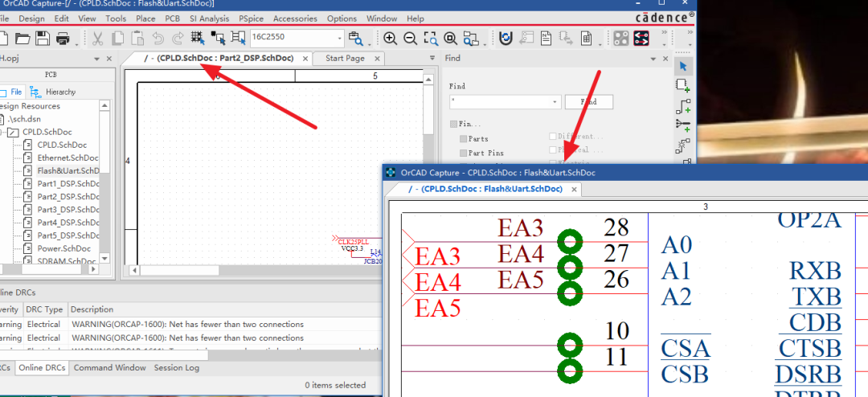Close the Flash&Uart.SchDoc tab in floating window
The height and width of the screenshot is (397, 868).
click(574, 190)
